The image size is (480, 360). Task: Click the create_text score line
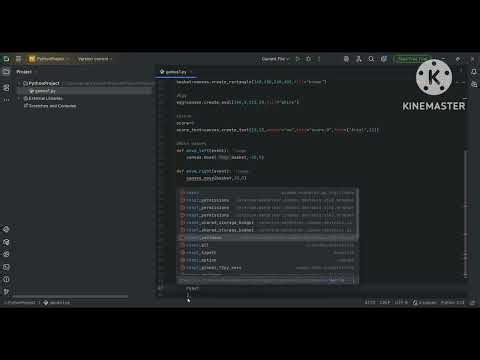pos(277,130)
